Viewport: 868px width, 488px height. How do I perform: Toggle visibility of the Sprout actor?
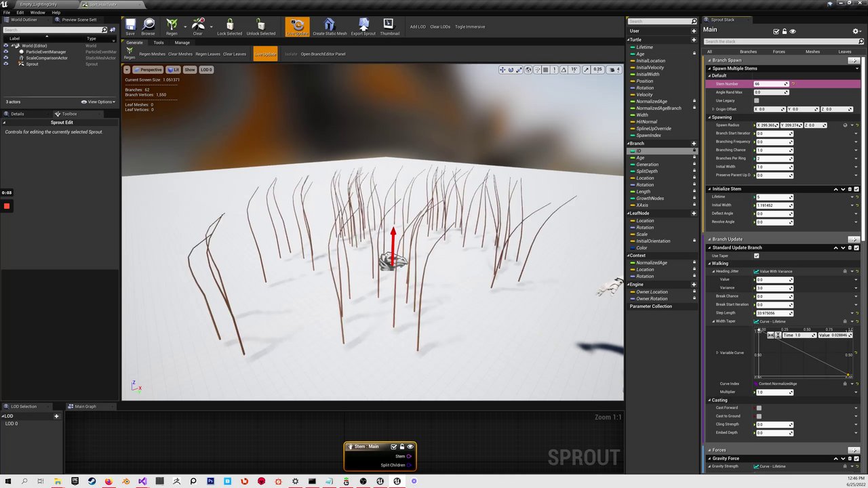pos(6,64)
